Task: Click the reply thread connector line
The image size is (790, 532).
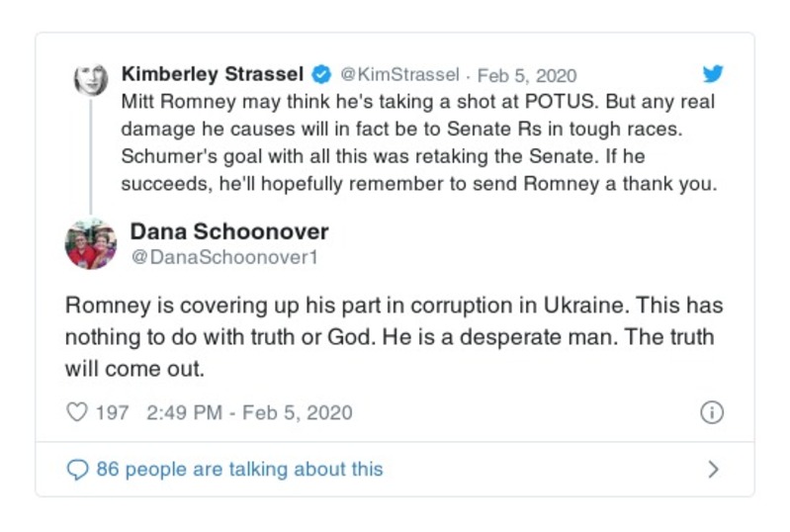Action: click(x=91, y=158)
